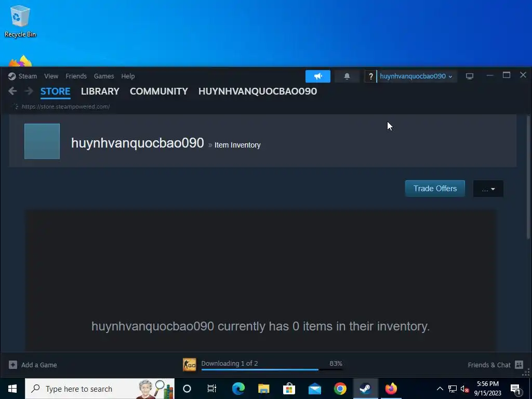
Task: Click the question mark help icon
Action: 370,76
